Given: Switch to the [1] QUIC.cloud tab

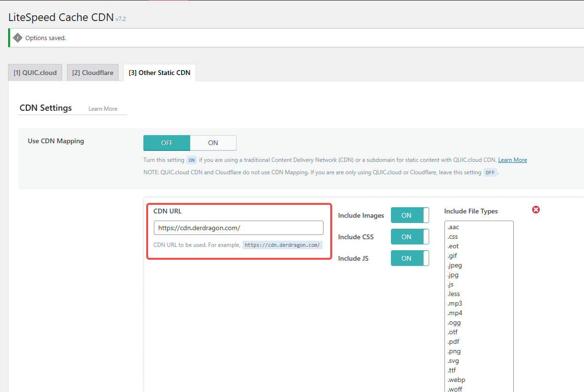Looking at the screenshot, I should click(35, 73).
